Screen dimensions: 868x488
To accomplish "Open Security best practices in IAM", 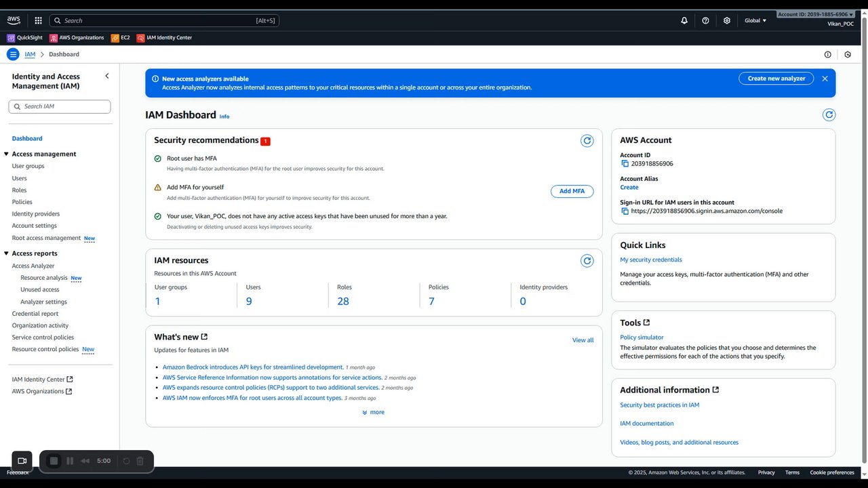I will (660, 405).
